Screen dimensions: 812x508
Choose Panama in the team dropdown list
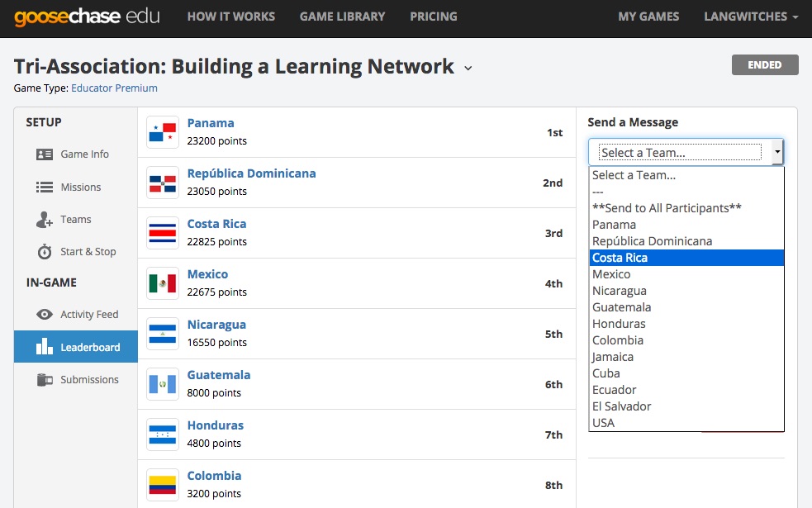[x=686, y=225]
